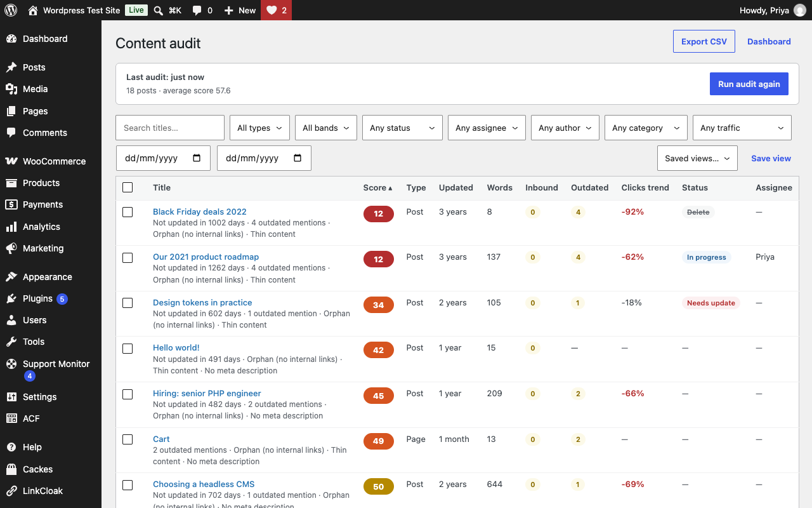Open the Any status dropdown
Image resolution: width=812 pixels, height=508 pixels.
(402, 128)
